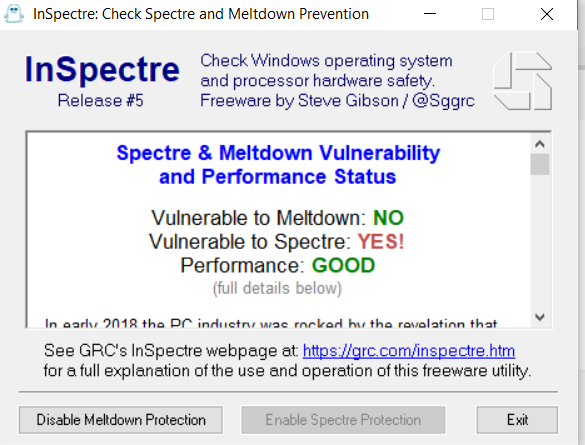Click the Disable Meltdown Protection button
The image size is (585, 445).
click(121, 420)
